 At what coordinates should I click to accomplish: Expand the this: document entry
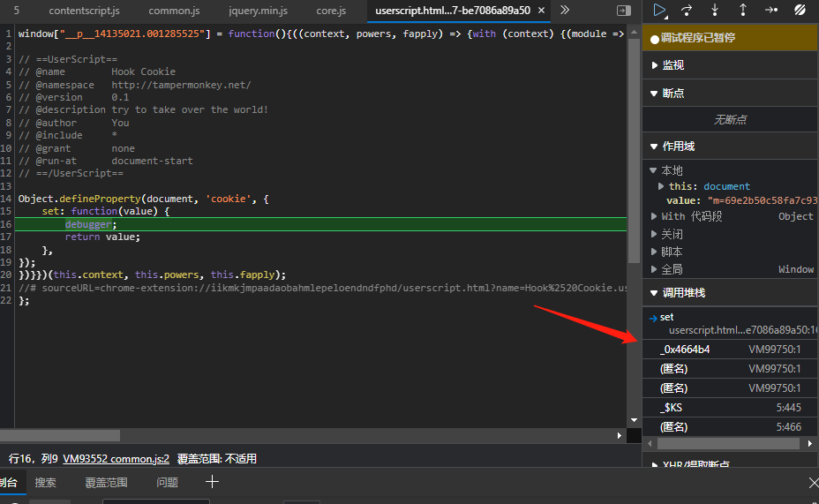click(x=661, y=186)
